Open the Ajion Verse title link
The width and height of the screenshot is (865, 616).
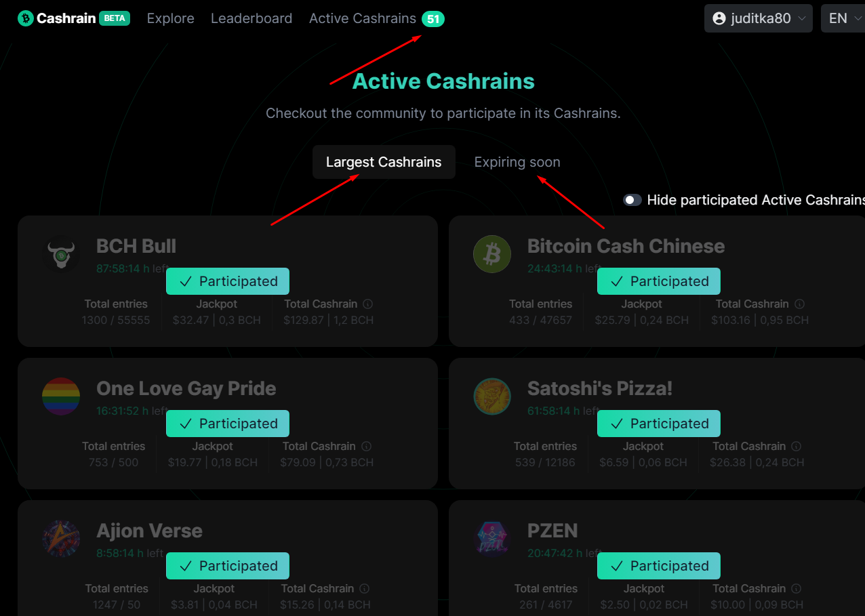[149, 531]
